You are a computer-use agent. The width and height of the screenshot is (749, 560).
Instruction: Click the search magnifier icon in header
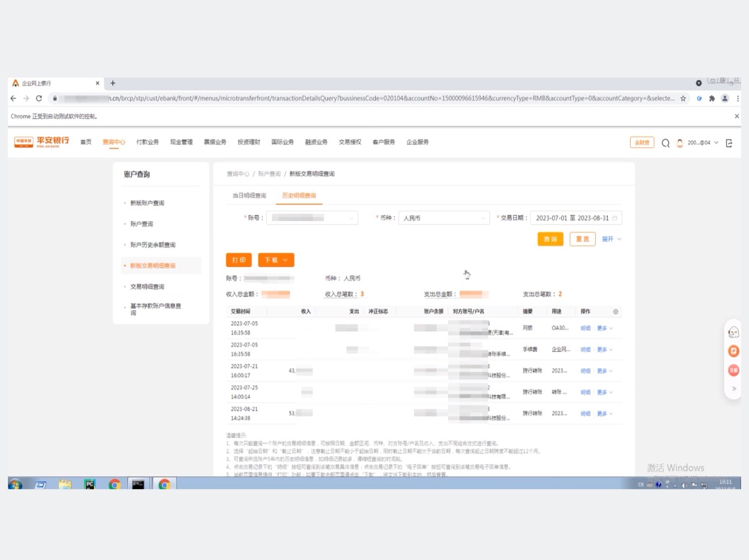point(666,143)
